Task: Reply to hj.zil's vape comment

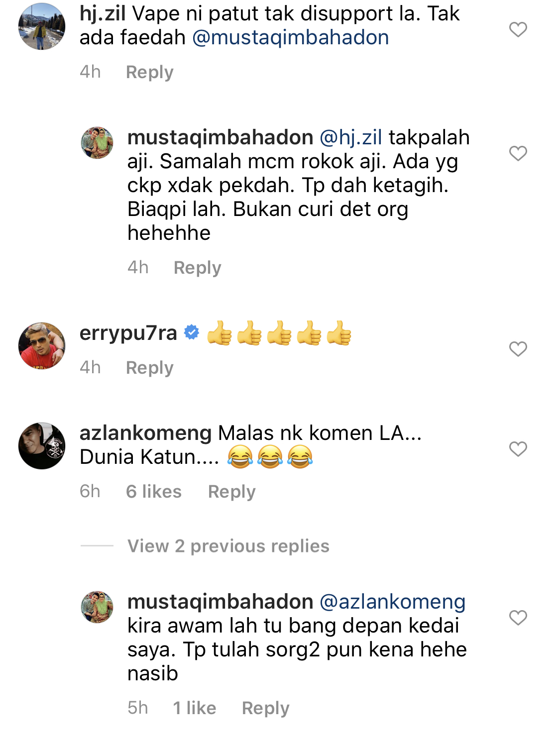Action: pos(149,72)
